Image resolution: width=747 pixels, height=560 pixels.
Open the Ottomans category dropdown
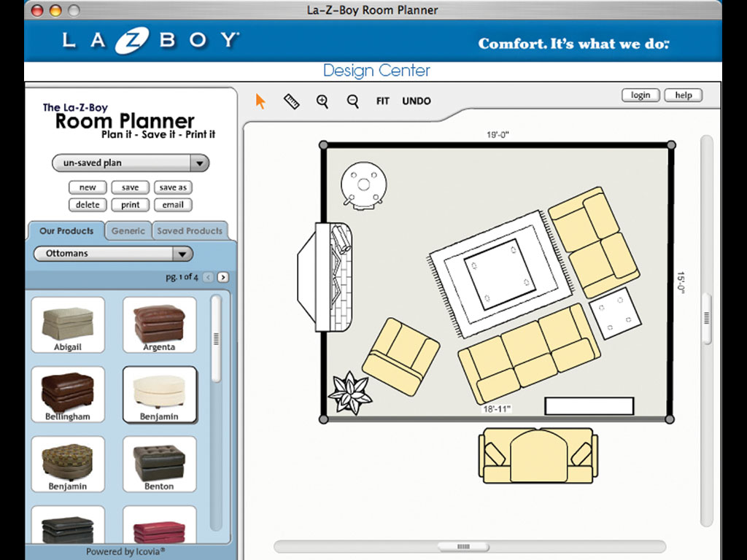[113, 253]
